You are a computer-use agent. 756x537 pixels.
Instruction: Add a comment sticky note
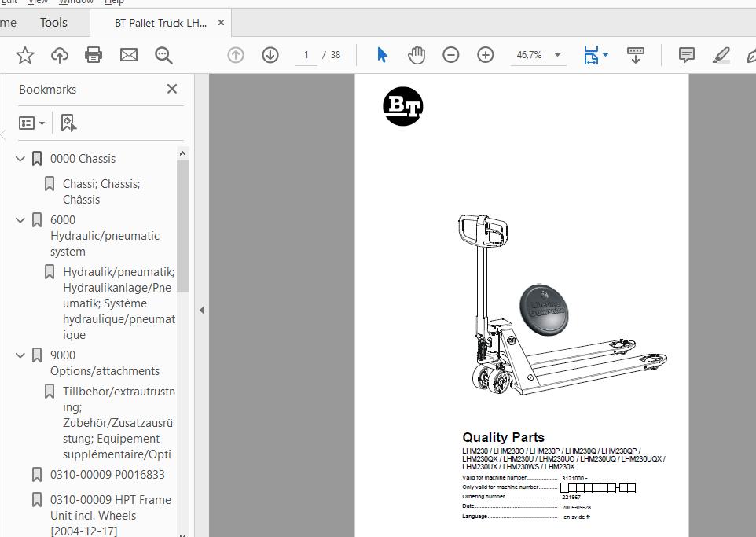coord(687,55)
